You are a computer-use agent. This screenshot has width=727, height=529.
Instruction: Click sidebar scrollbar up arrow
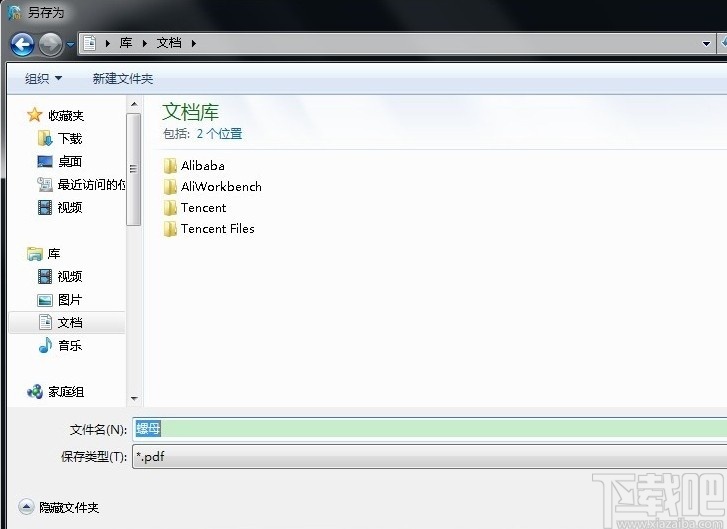click(x=134, y=104)
